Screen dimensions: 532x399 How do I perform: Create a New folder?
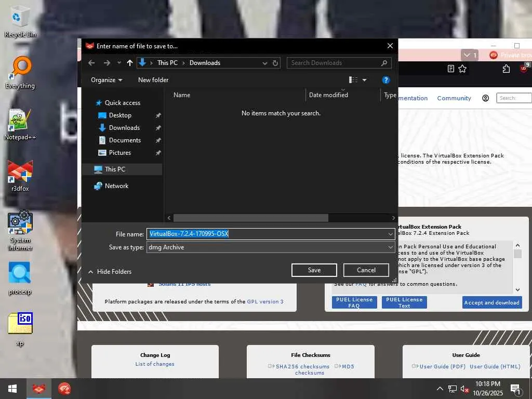[x=153, y=80]
